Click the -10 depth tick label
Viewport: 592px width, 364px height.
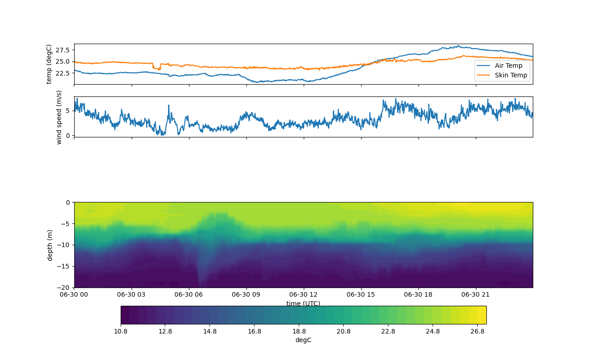tap(63, 245)
